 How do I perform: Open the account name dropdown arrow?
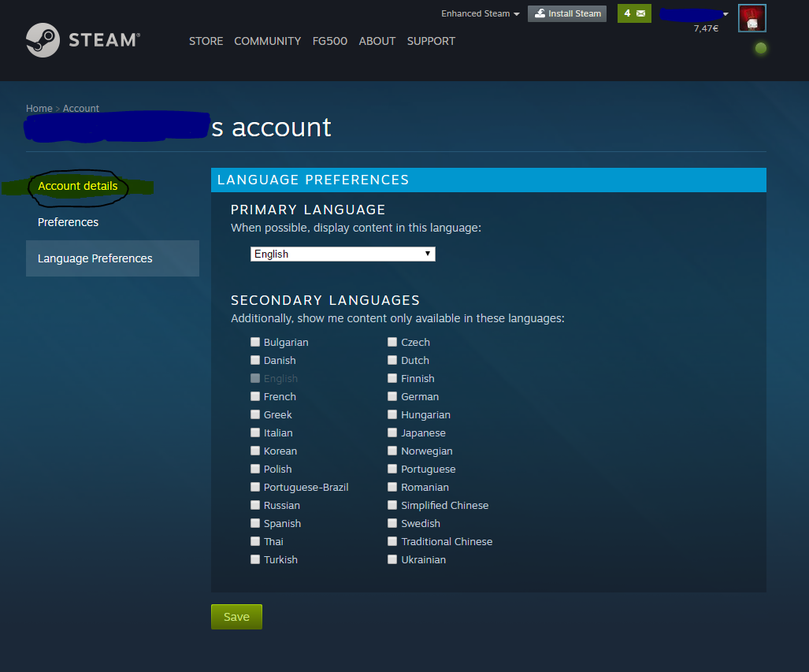point(726,14)
